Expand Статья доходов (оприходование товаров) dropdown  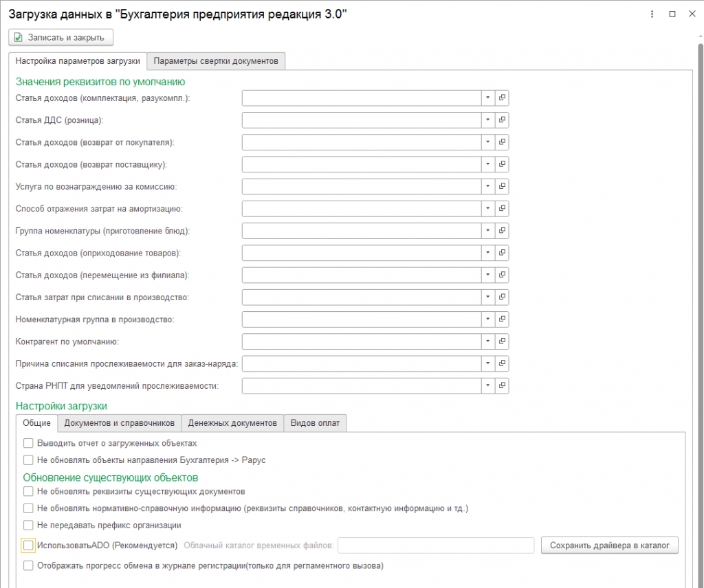coord(488,253)
